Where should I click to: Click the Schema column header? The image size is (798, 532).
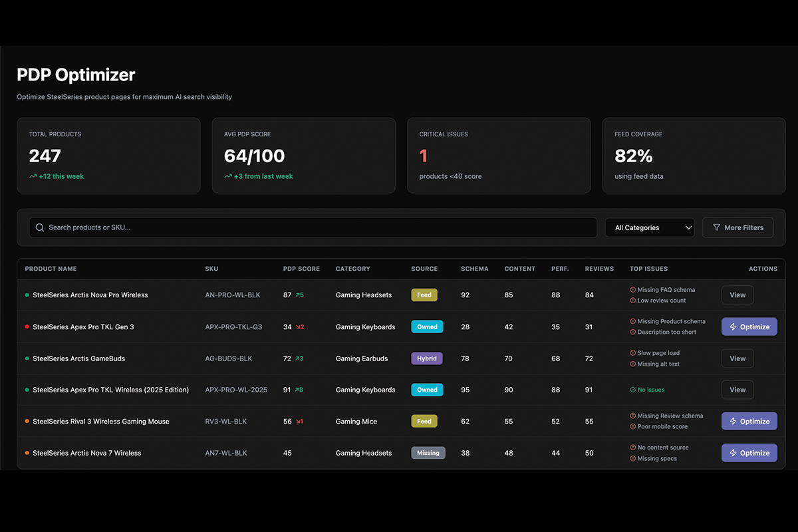475,269
